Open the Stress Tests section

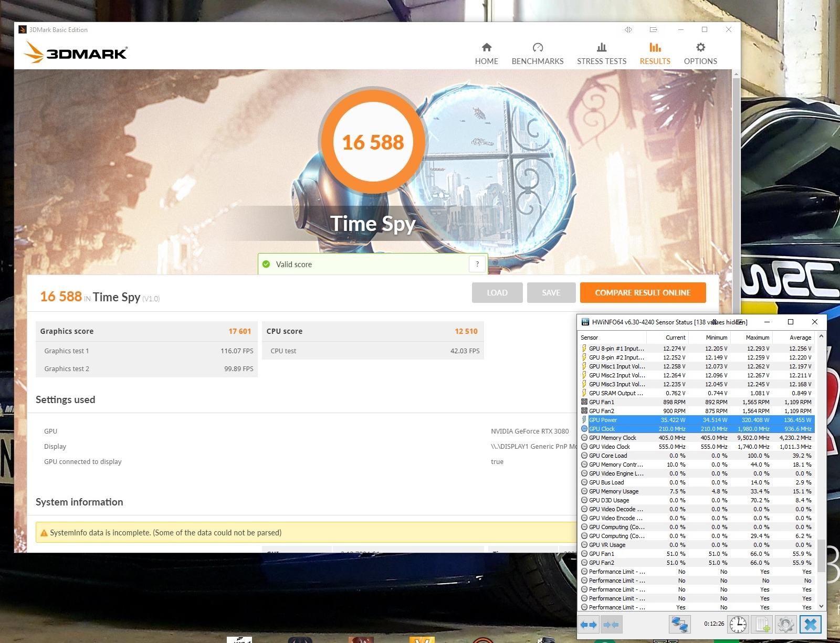pyautogui.click(x=602, y=54)
